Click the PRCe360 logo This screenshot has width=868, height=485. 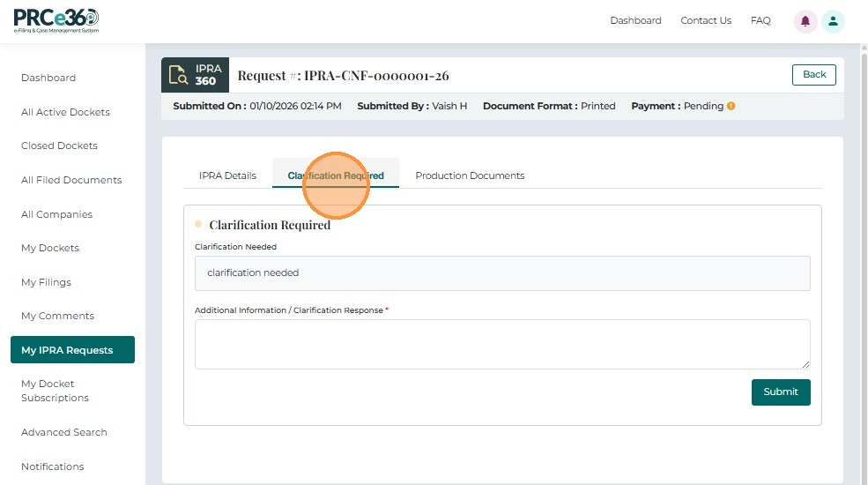(56, 20)
